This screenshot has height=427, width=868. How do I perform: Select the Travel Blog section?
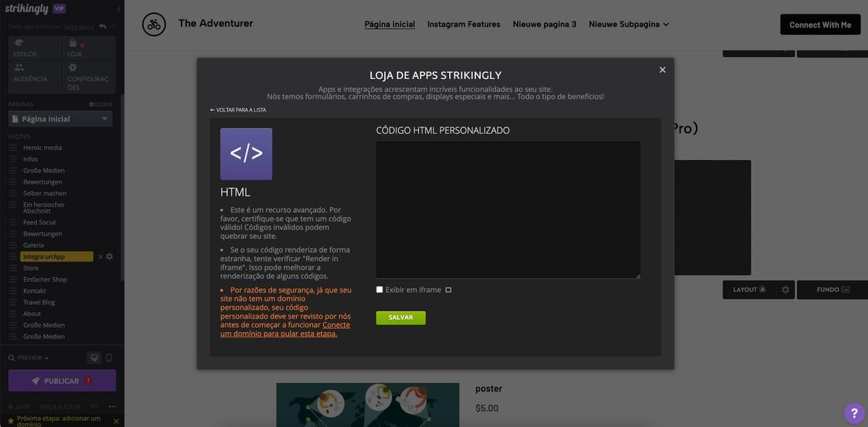[39, 302]
